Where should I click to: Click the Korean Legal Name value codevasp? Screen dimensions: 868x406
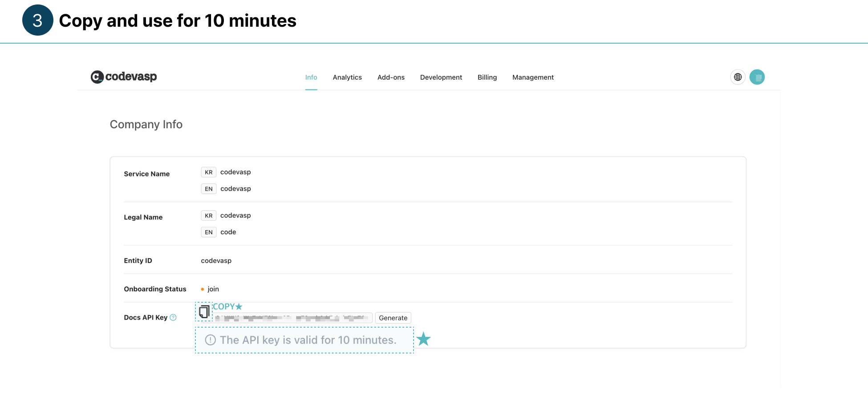point(235,215)
